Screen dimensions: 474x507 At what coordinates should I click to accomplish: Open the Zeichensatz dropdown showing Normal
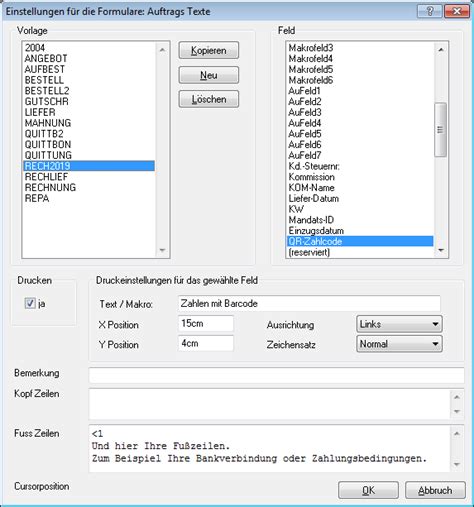coord(399,344)
